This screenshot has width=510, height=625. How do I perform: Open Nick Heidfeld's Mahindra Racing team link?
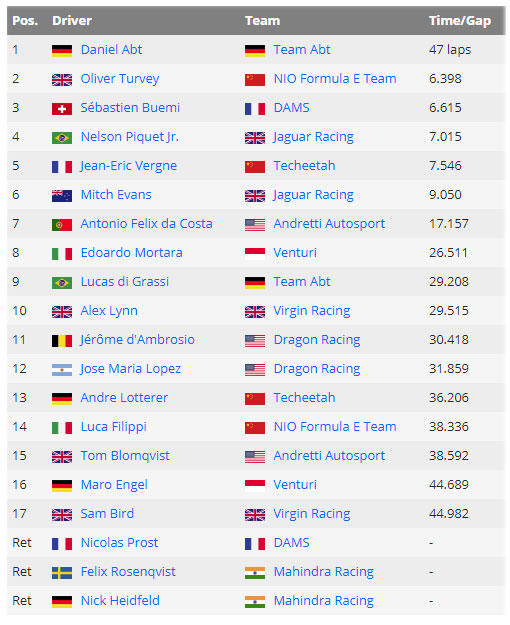point(323,601)
